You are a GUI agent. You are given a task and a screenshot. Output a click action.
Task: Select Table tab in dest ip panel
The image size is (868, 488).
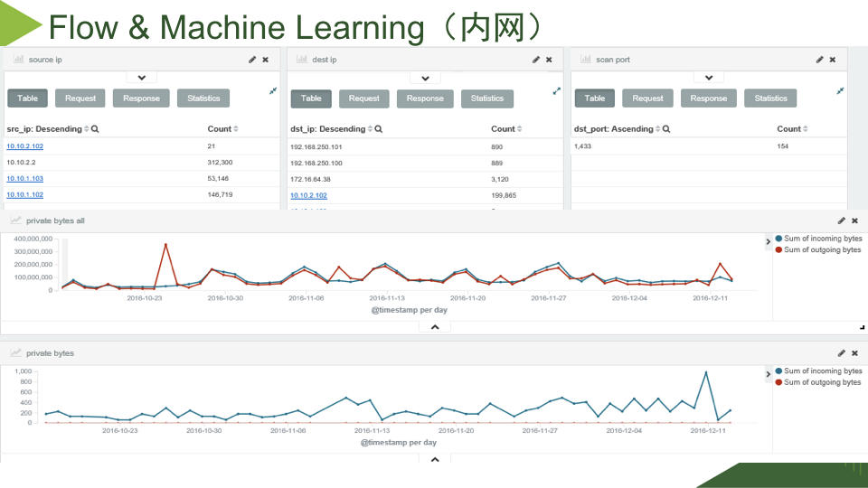click(311, 98)
